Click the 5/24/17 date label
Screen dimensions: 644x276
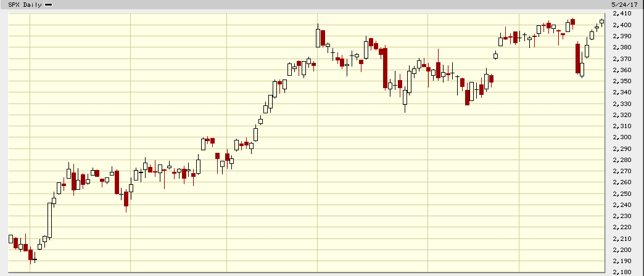click(x=625, y=4)
